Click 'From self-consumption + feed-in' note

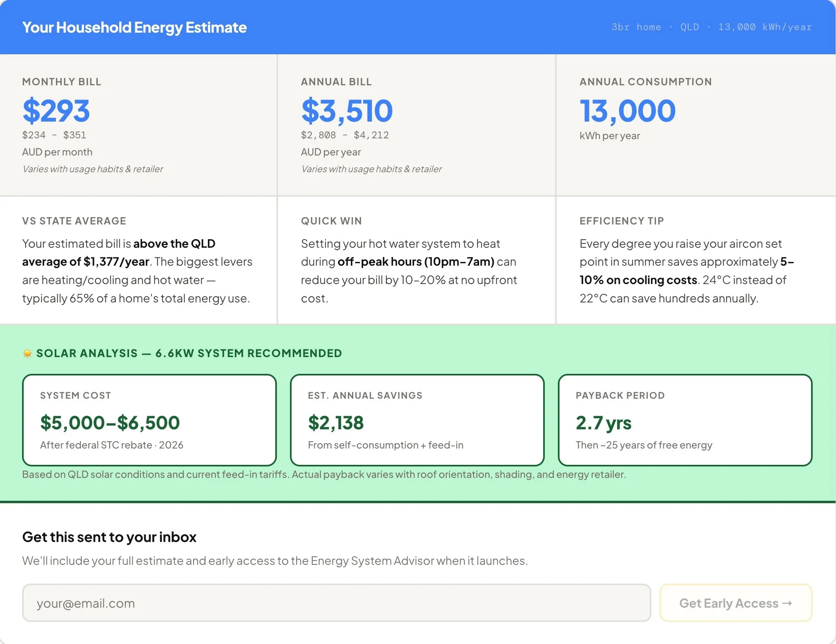tap(386, 445)
